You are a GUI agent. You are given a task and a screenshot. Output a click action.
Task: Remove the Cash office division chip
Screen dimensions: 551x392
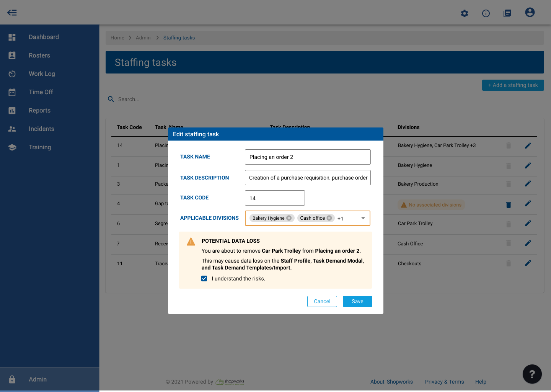coord(329,218)
